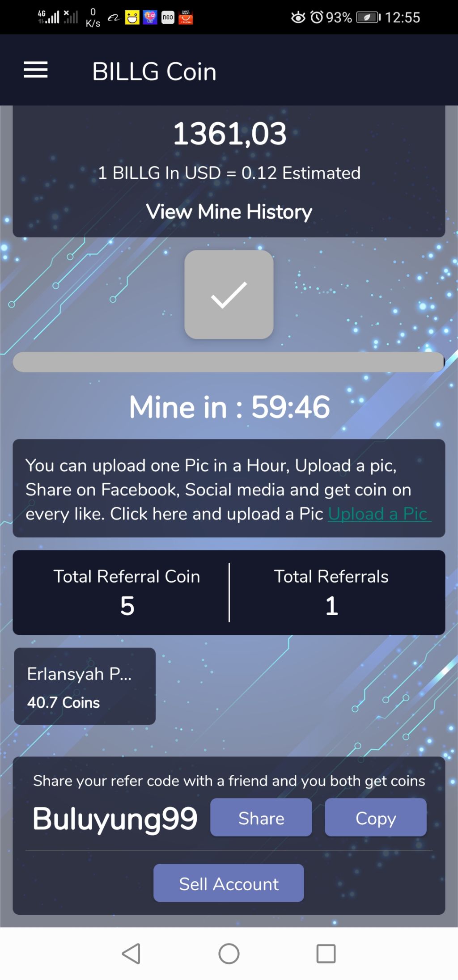Viewport: 458px width, 980px height.
Task: Open View Mine History
Action: pos(229,211)
